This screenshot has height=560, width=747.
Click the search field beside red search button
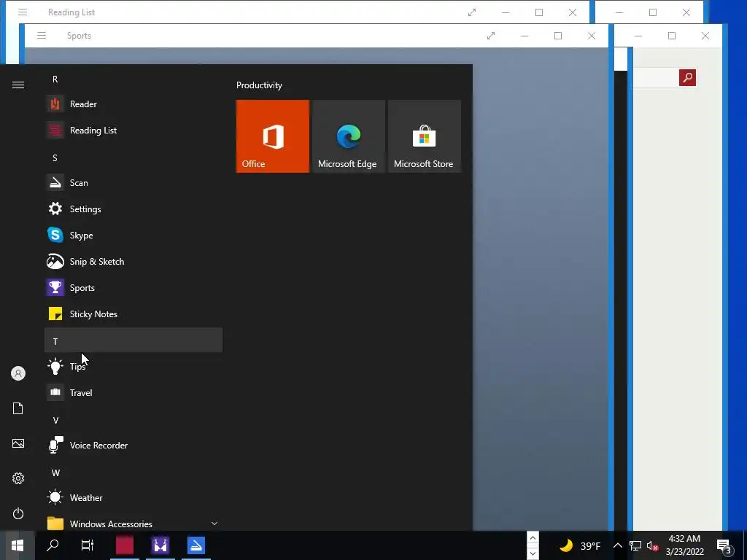[656, 77]
